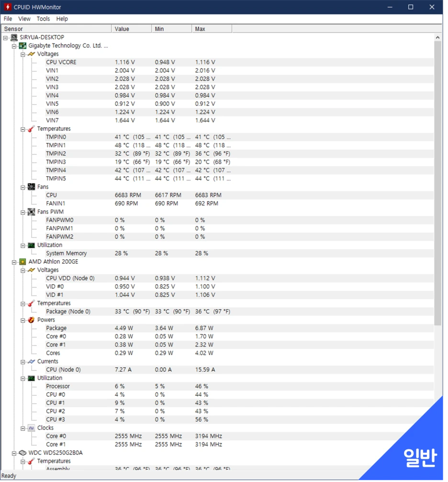Click the Fans PWM icon

tap(31, 212)
